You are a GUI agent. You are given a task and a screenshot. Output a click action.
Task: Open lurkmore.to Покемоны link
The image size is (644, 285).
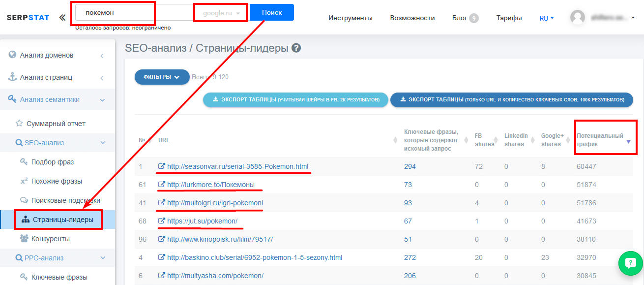tap(210, 185)
